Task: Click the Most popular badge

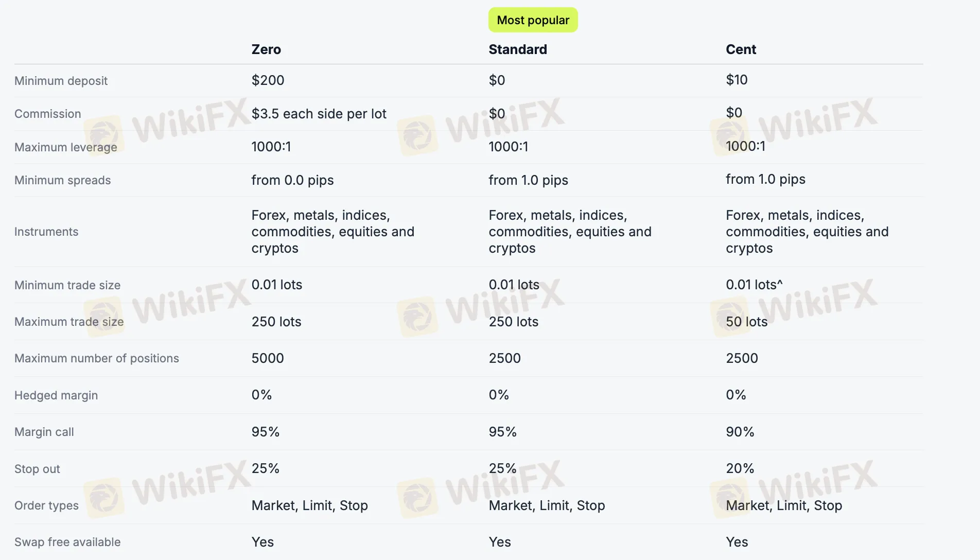Action: point(533,20)
